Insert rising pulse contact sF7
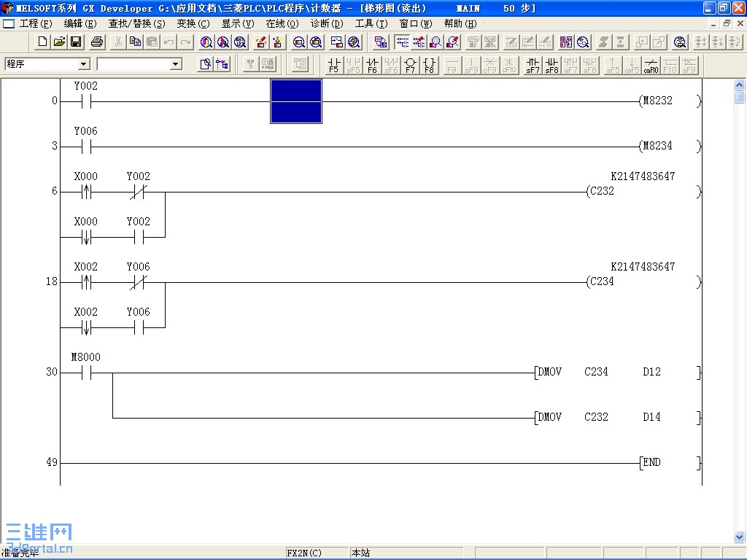This screenshot has height=560, width=747. click(533, 65)
